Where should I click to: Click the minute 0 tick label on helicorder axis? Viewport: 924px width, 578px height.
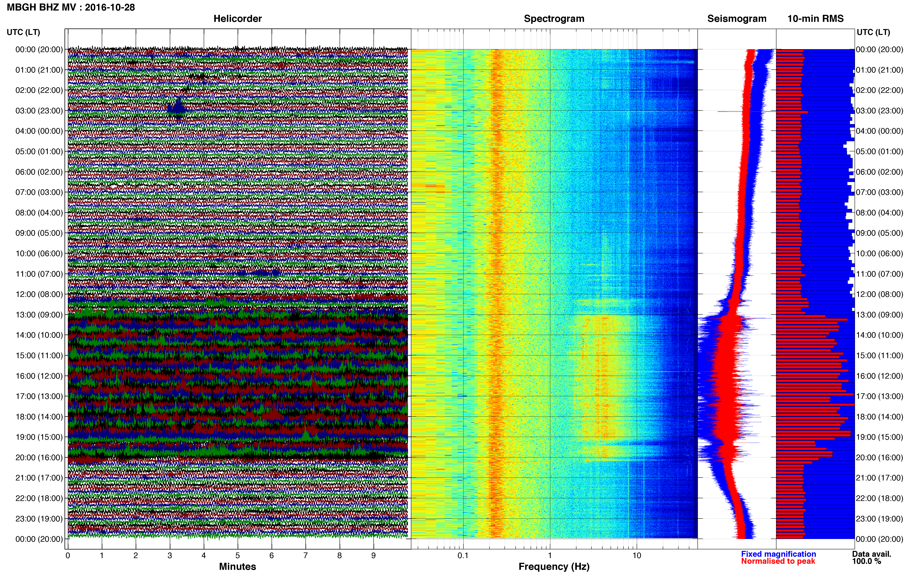tap(68, 556)
